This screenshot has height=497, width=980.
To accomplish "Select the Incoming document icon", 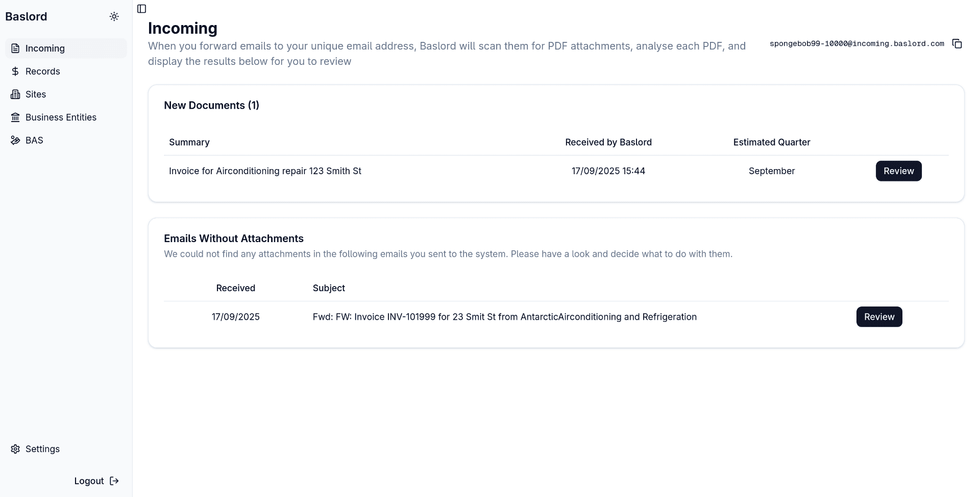I will pyautogui.click(x=15, y=48).
